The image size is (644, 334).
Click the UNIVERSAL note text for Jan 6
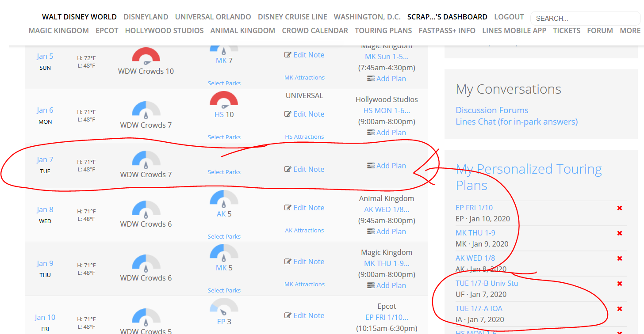pos(304,95)
